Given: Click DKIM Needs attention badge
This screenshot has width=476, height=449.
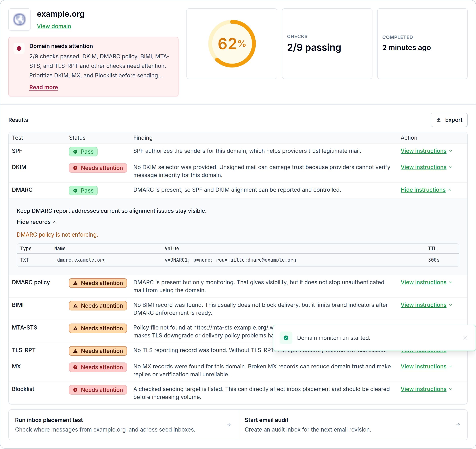Looking at the screenshot, I should coord(98,168).
